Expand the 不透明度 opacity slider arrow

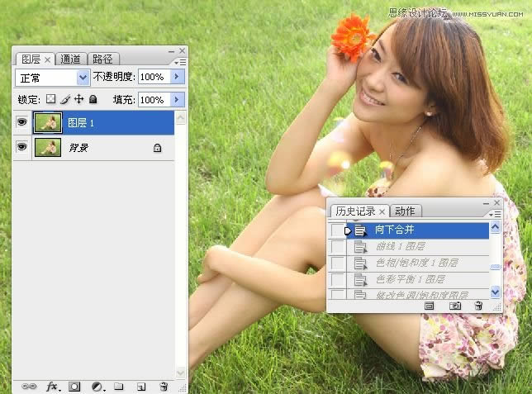click(x=177, y=77)
